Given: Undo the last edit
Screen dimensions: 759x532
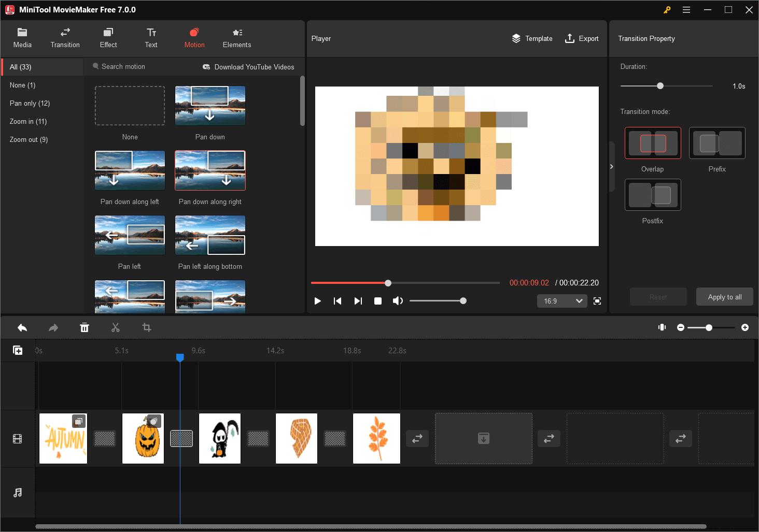Looking at the screenshot, I should point(22,327).
